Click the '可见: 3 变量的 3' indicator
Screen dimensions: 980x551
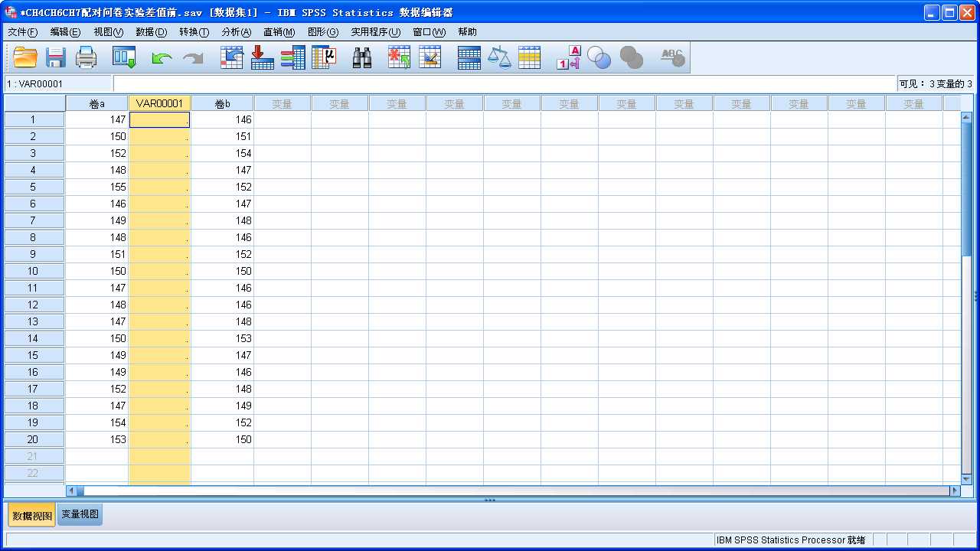(936, 83)
